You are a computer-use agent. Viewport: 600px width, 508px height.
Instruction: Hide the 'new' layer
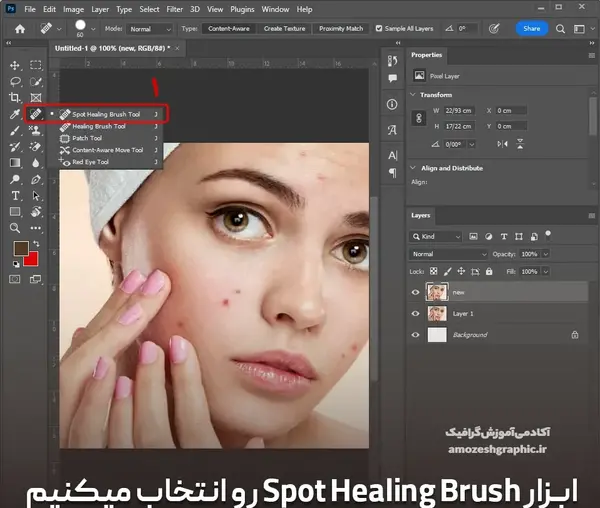[416, 292]
